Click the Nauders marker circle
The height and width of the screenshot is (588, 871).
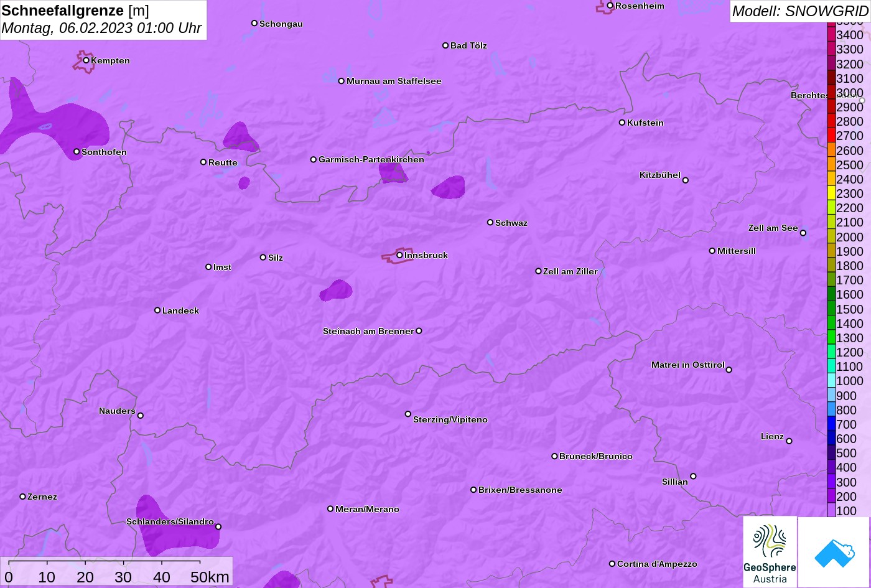140,416
